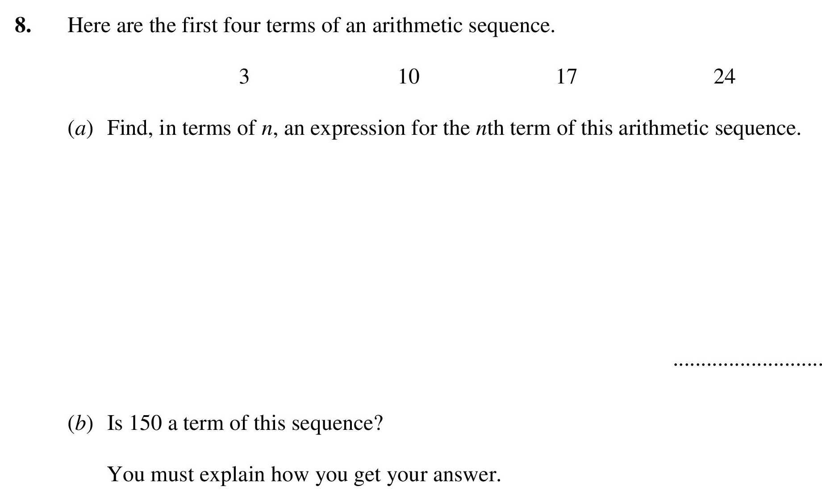822x504 pixels.
Task: Click the question number 8
Action: (x=23, y=25)
